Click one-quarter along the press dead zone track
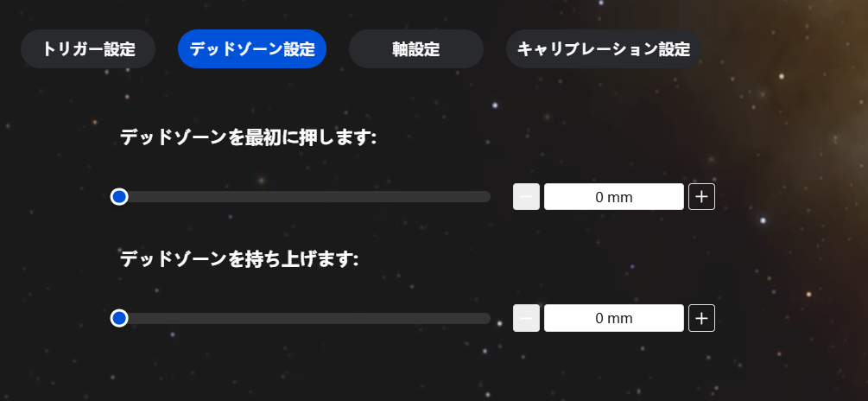Viewport: 868px width, 401px height. pyautogui.click(x=210, y=197)
